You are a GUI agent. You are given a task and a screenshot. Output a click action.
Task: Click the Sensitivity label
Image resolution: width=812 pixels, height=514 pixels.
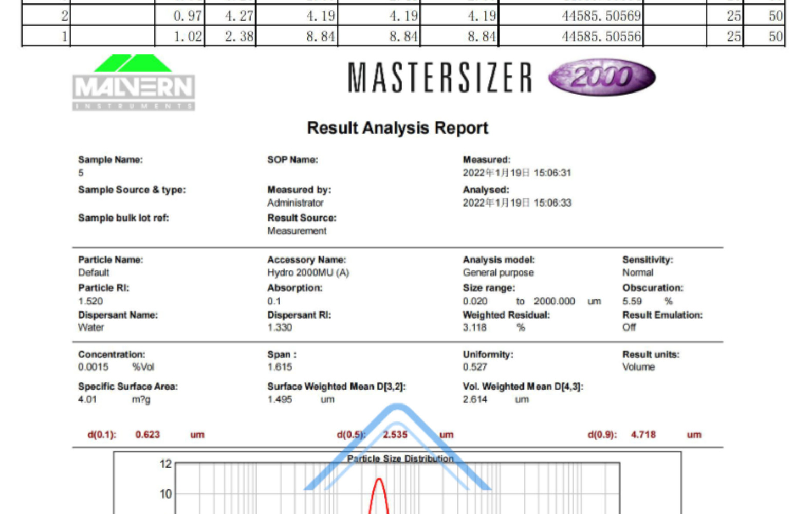(x=648, y=260)
